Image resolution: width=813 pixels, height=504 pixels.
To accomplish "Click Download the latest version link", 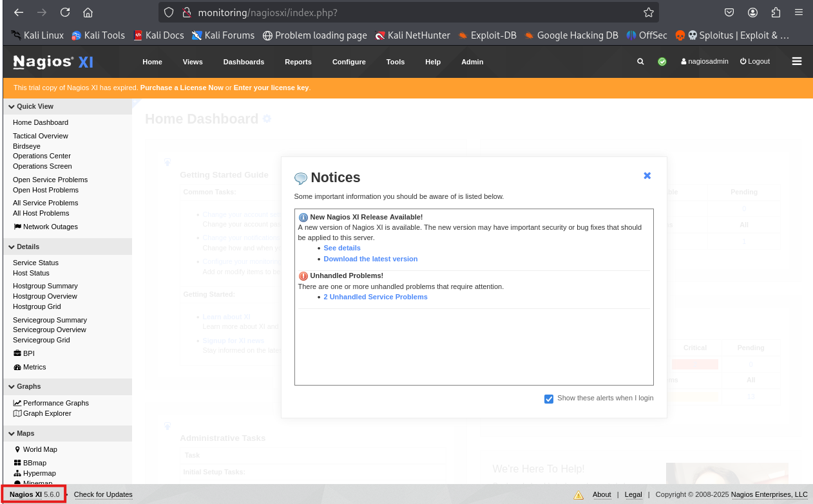I will 370,259.
